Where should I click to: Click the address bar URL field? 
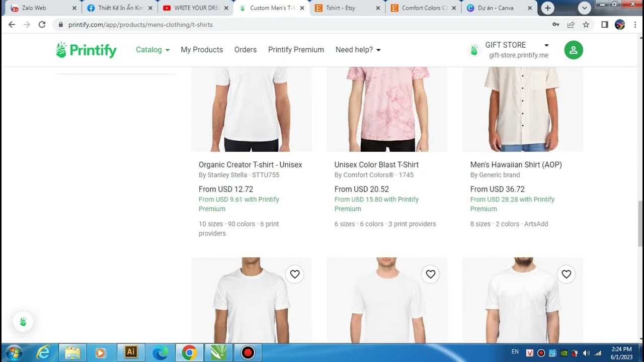click(302, 25)
